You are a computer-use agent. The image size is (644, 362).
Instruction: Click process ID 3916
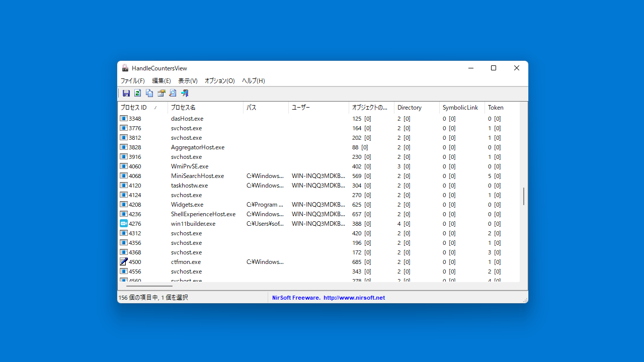135,157
